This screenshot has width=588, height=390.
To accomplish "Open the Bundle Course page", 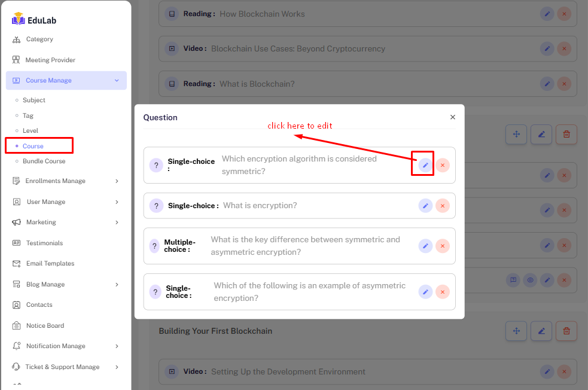I will click(44, 162).
